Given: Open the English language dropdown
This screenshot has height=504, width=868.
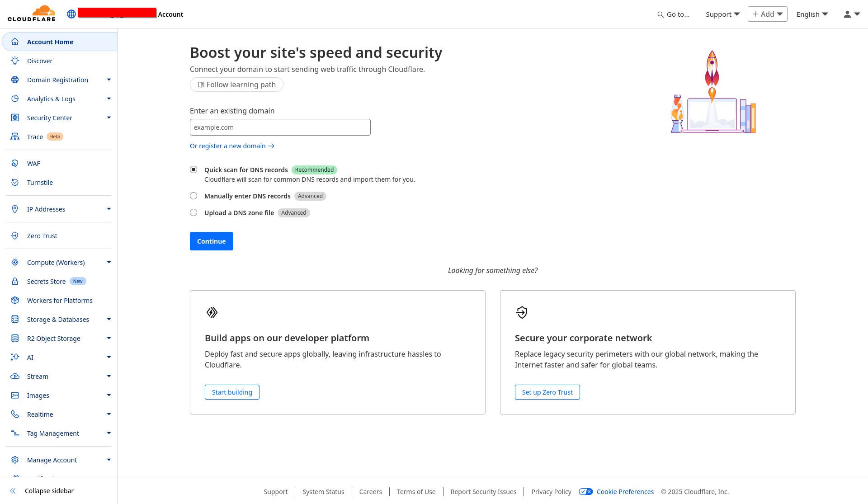Looking at the screenshot, I should pyautogui.click(x=811, y=14).
